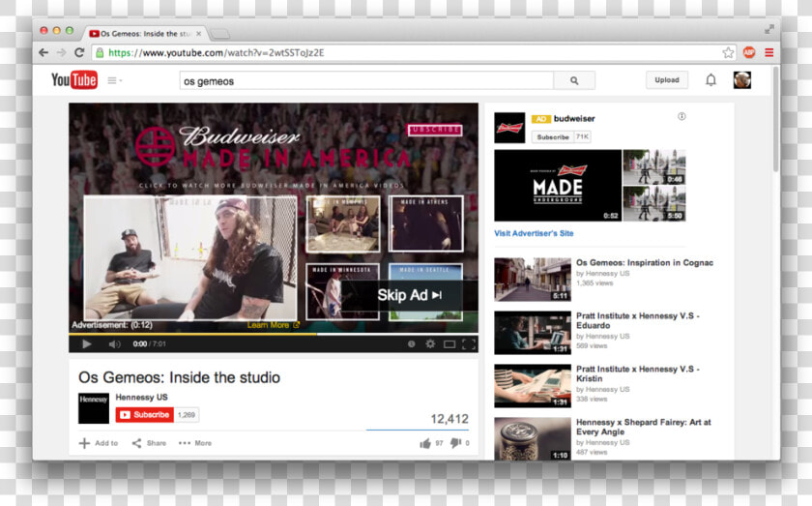Bookmark the page with the star icon
This screenshot has height=506, width=812.
pos(728,52)
